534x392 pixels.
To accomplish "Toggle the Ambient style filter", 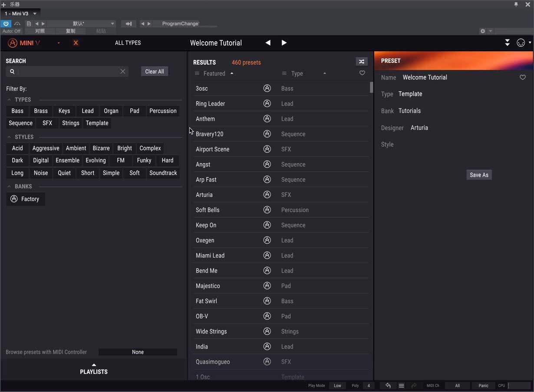I will tap(76, 148).
